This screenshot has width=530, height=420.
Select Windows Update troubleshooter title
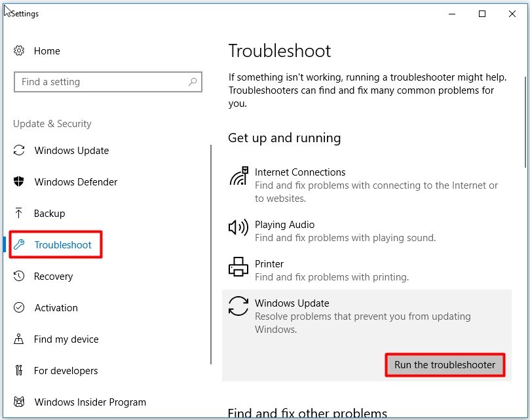click(292, 303)
